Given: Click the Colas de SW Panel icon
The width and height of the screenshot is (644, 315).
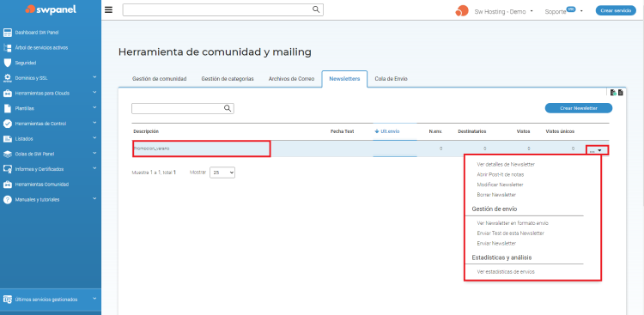Looking at the screenshot, I should coord(7,154).
